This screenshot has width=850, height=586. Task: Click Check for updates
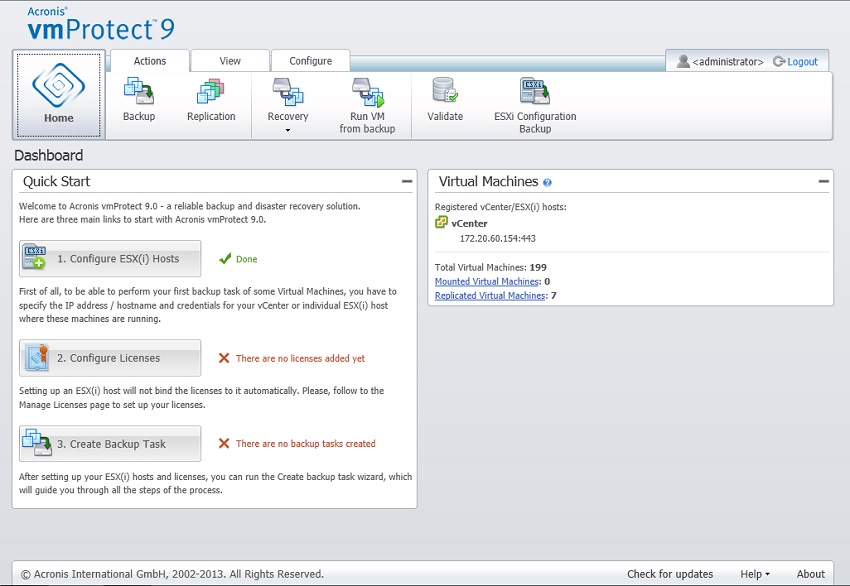[670, 574]
